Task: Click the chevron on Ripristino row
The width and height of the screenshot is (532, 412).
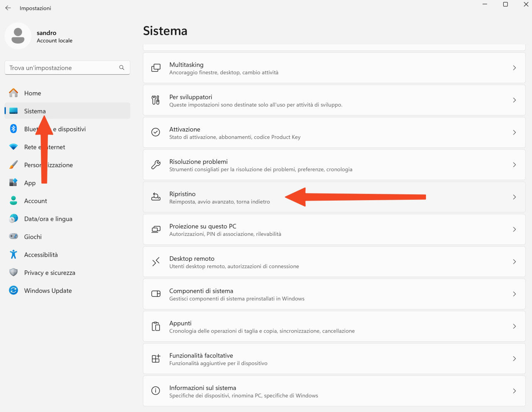Action: (515, 197)
